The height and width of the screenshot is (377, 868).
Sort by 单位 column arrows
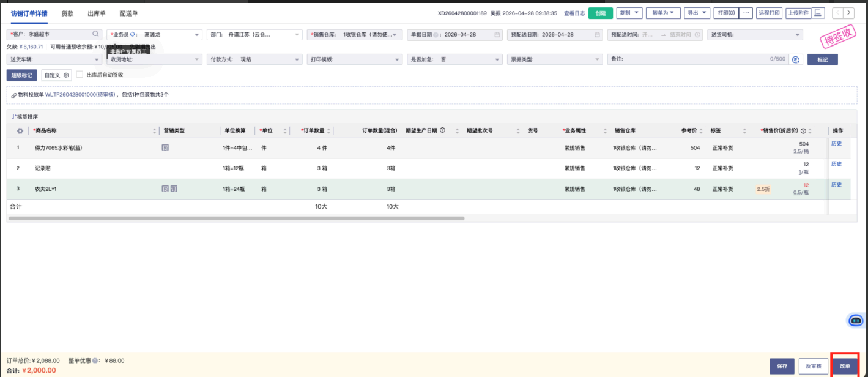point(286,131)
